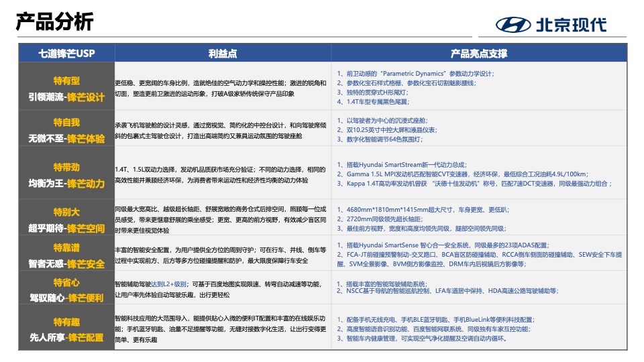Image resolution: width=644 pixels, height=362 pixels.
Task: Click the 七道锋芒USP column header
Action: 66,54
